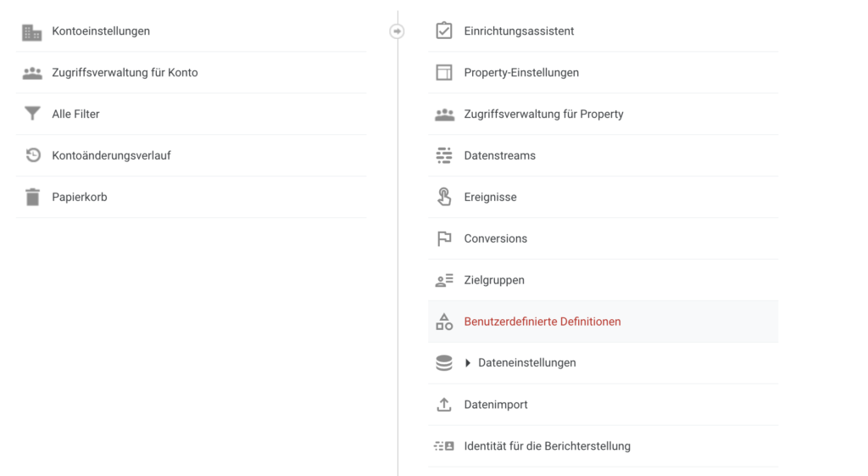Click the circular arrow on column divider
This screenshot has height=476, width=868.
point(397,31)
